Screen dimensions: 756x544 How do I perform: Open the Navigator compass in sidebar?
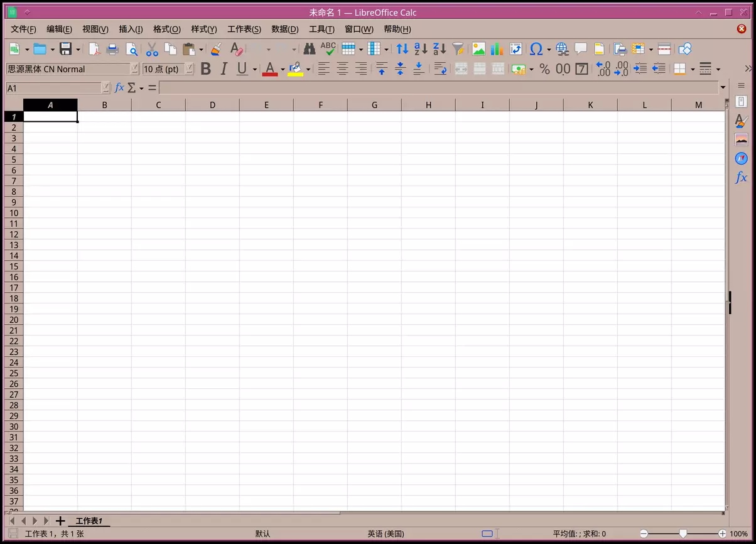pos(741,158)
